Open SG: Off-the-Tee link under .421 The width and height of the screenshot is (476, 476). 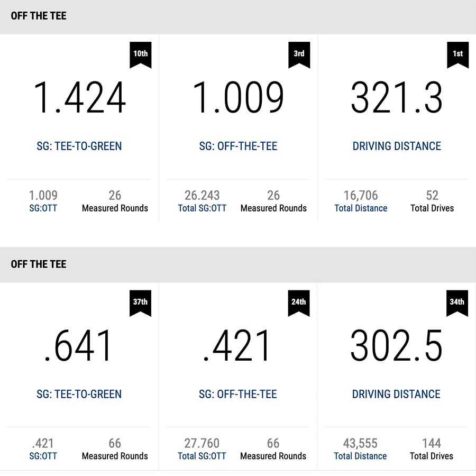pos(238,394)
